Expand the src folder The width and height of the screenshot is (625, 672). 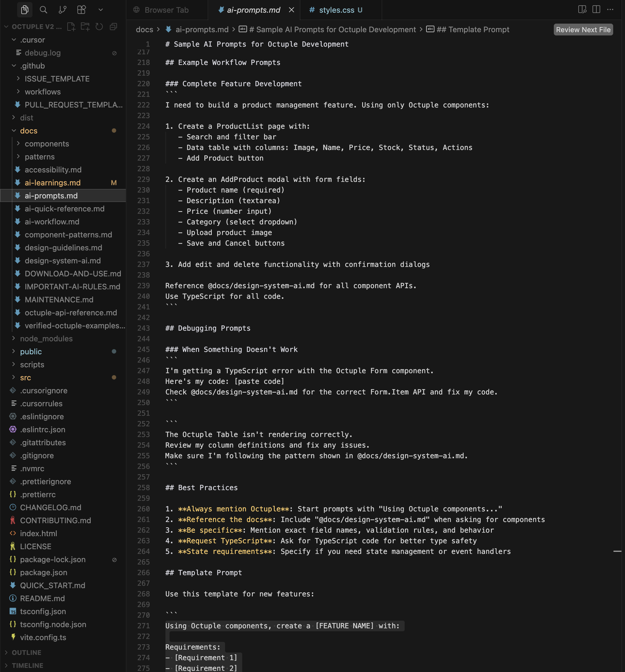click(x=26, y=378)
